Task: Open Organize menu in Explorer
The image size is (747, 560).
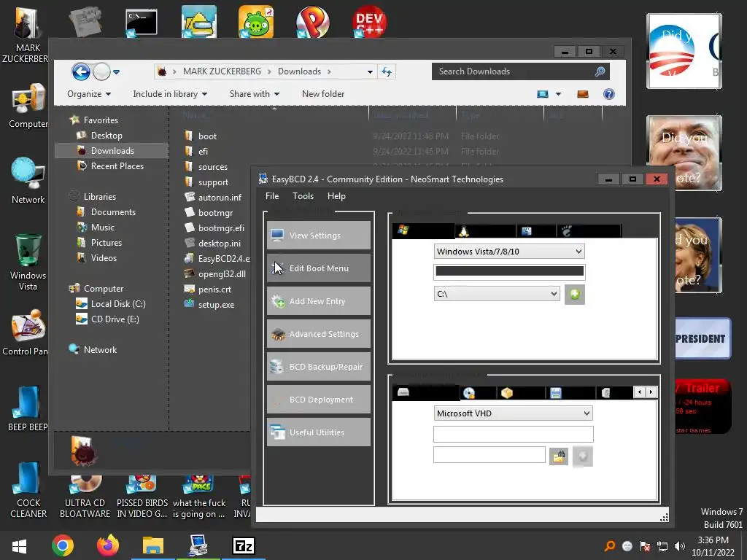Action: pyautogui.click(x=89, y=94)
